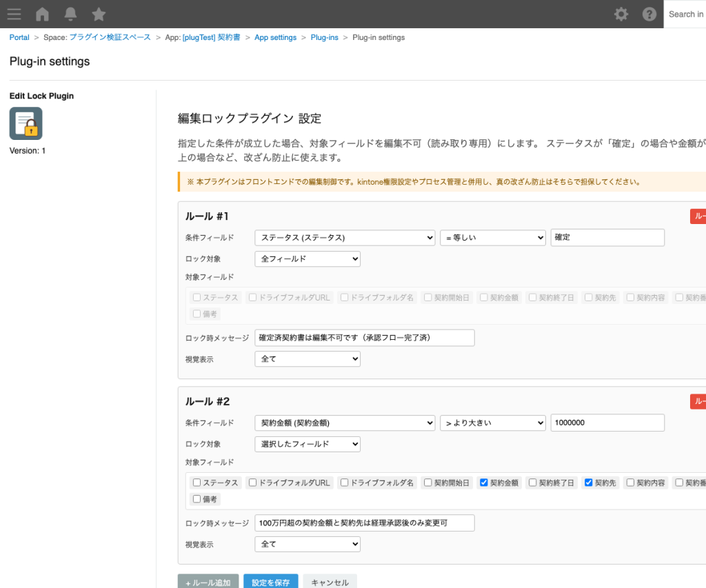This screenshot has height=588, width=706.
Task: Enable the 備考 checkbox in ルール #2
Action: coord(196,498)
